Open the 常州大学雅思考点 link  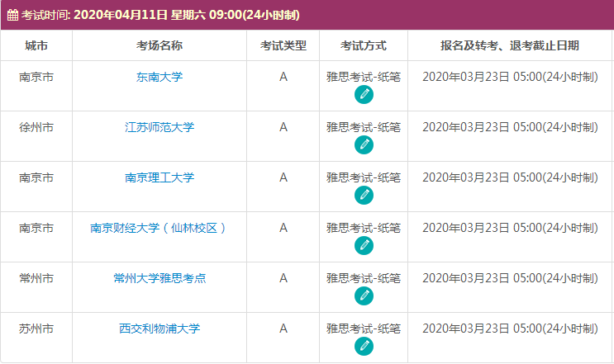coord(159,278)
